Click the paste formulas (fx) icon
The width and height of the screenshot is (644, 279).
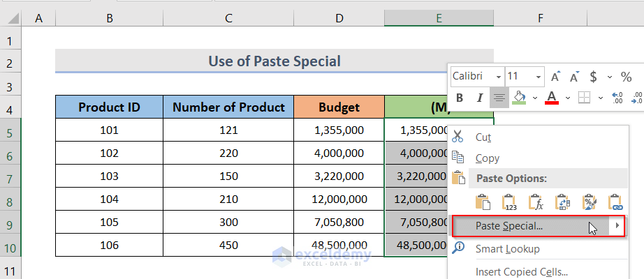point(536,203)
